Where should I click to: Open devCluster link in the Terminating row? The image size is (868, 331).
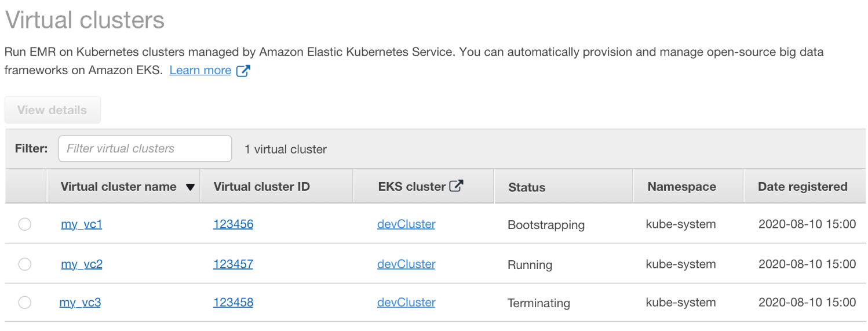point(406,303)
